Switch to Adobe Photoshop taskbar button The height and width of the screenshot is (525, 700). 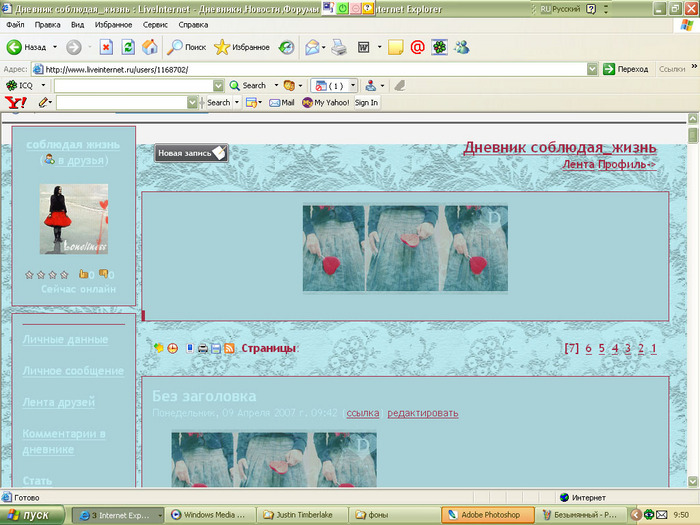(488, 515)
